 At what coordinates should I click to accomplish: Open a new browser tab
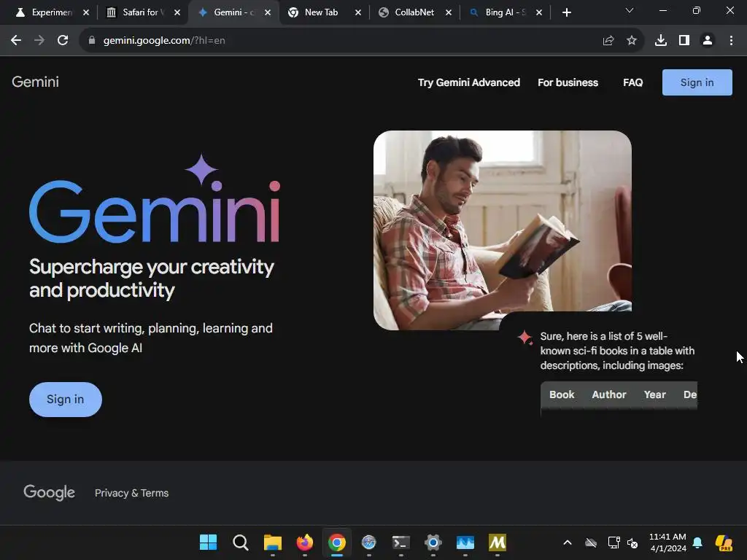pos(566,12)
